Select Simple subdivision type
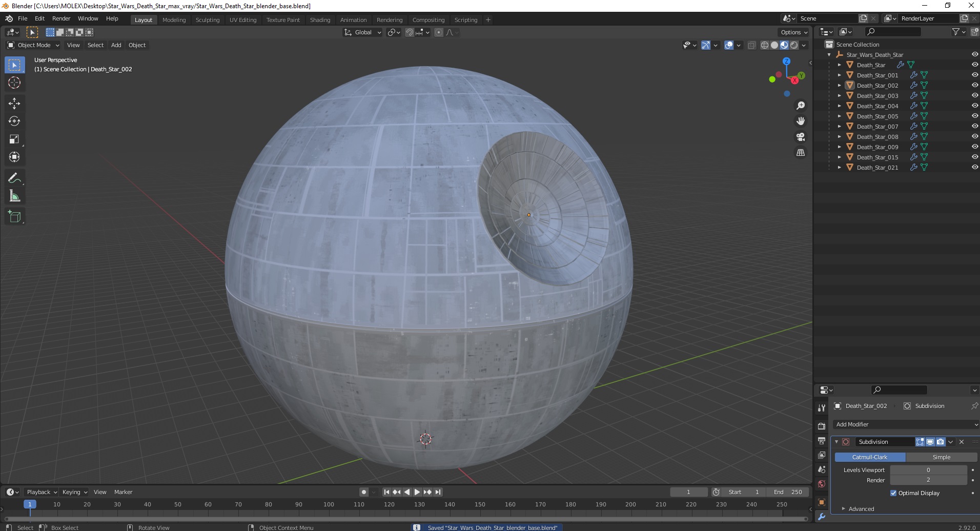Screen dimensions: 980x531 point(941,457)
